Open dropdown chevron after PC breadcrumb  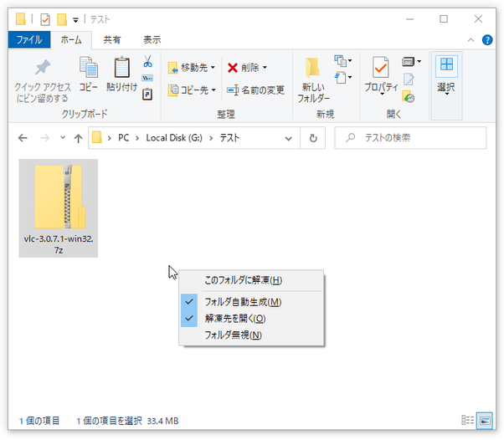pyautogui.click(x=137, y=138)
